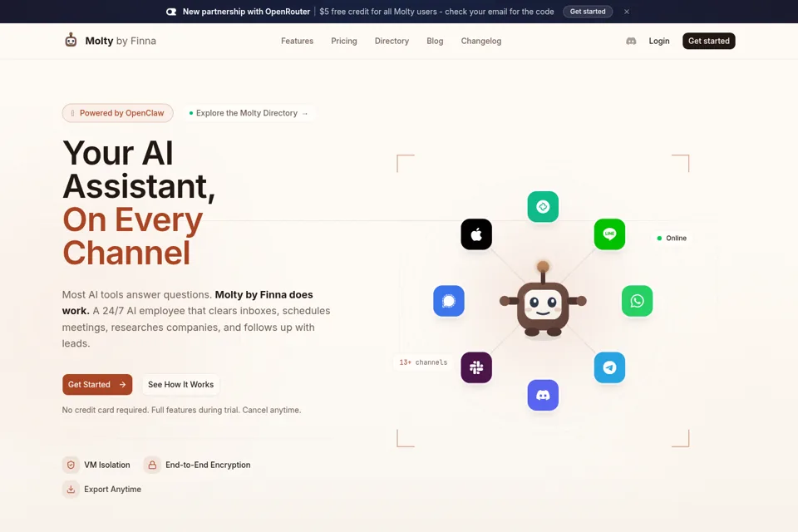
Task: Click the dark Get started header button
Action: click(709, 42)
